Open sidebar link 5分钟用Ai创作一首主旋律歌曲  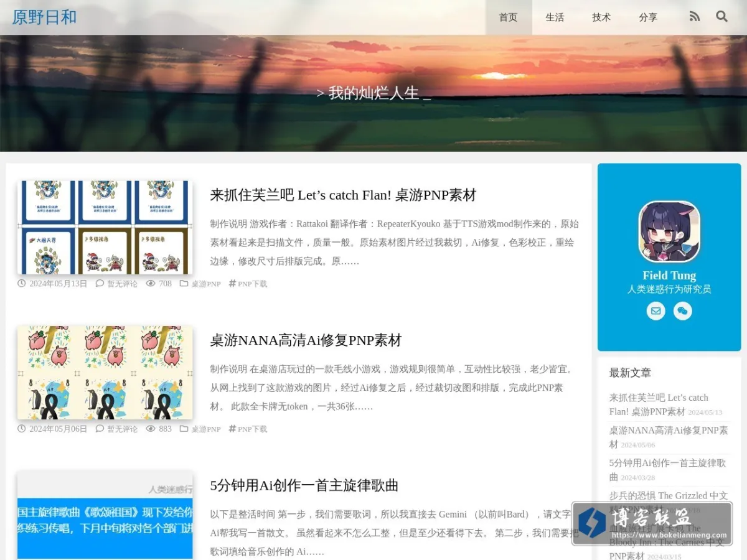point(667,470)
